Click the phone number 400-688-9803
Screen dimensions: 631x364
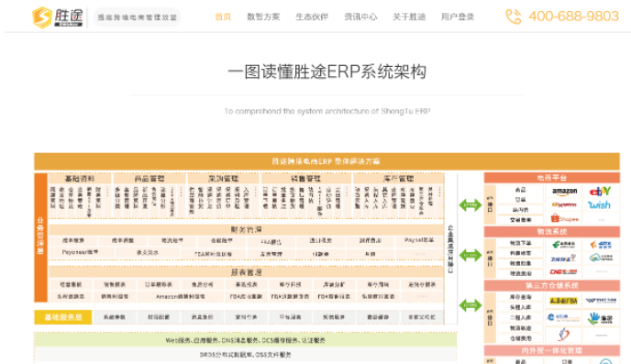pyautogui.click(x=573, y=17)
